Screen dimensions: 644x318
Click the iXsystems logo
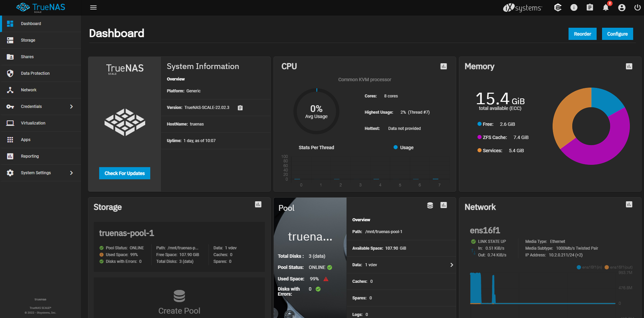coord(522,7)
